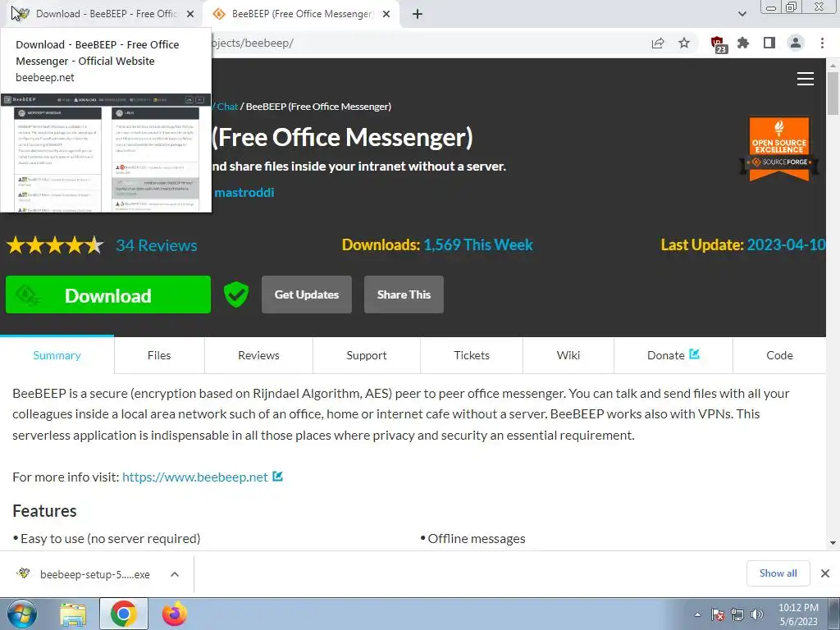Follow the https://www.beebeep.net link
The height and width of the screenshot is (630, 840).
(x=195, y=477)
